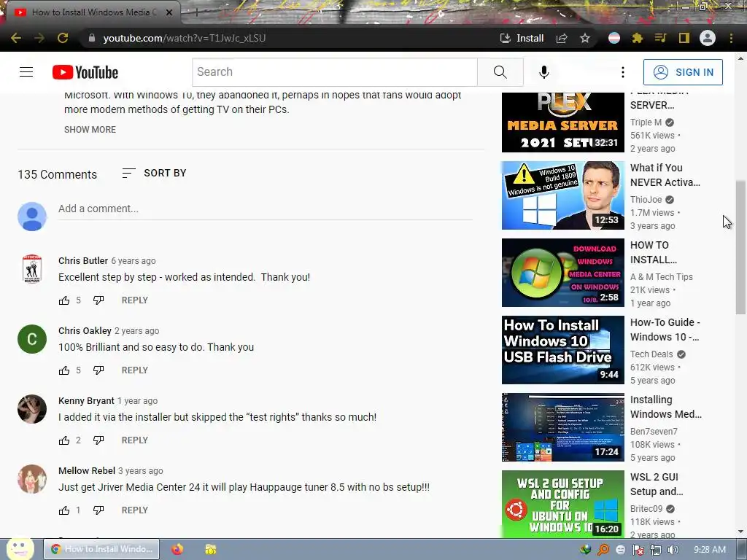The height and width of the screenshot is (560, 747).
Task: Open the Chrome profile avatar
Action: tap(708, 38)
